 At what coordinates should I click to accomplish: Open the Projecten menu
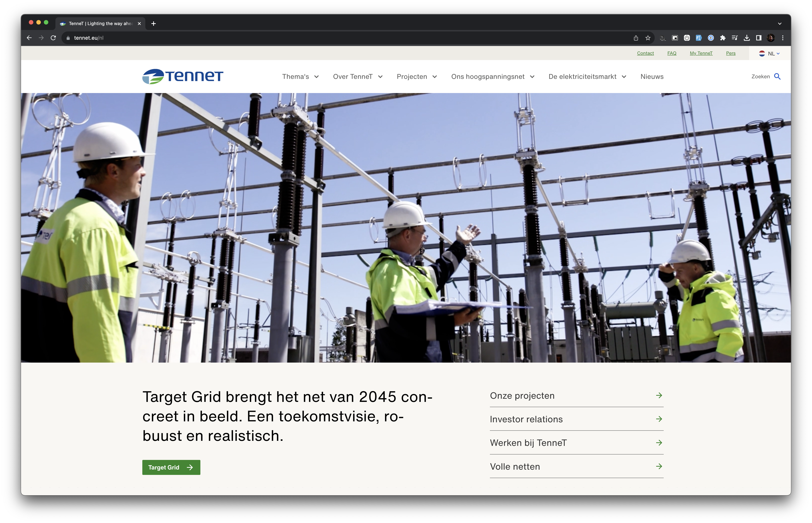[416, 77]
